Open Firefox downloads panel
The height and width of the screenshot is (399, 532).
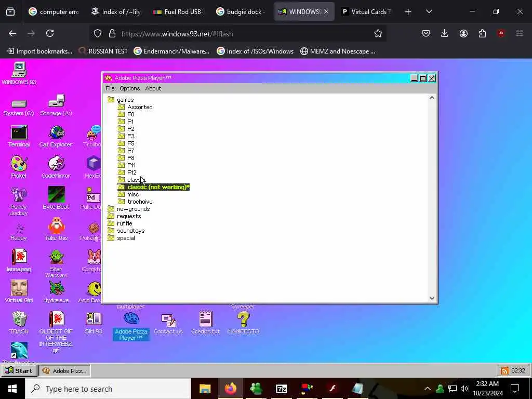point(445,33)
